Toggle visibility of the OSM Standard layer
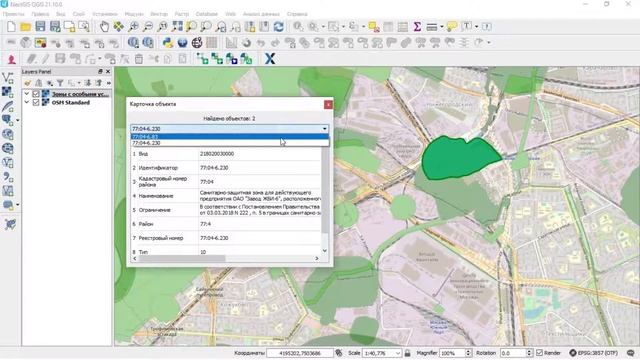The image size is (640, 360). (x=36, y=102)
